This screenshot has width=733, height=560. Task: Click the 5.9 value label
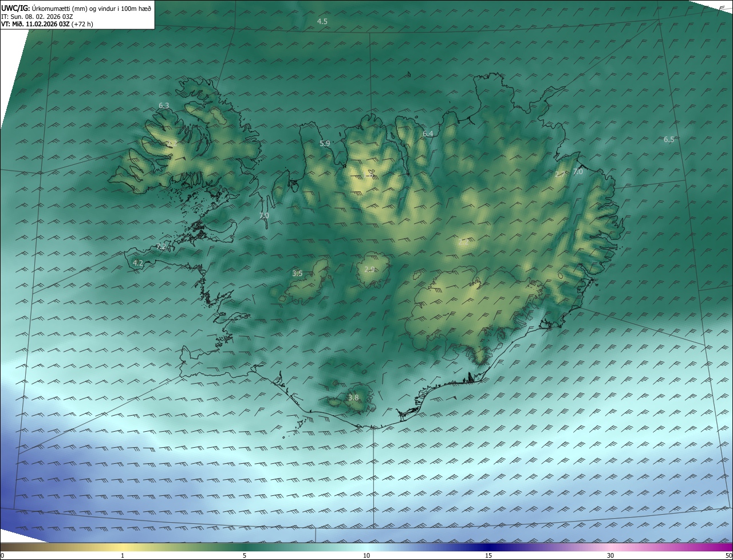[x=325, y=143]
